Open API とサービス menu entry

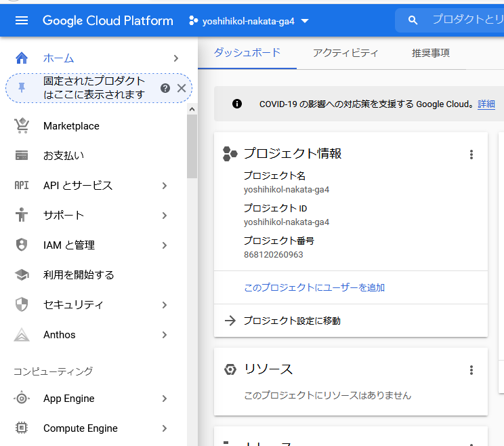click(x=78, y=185)
